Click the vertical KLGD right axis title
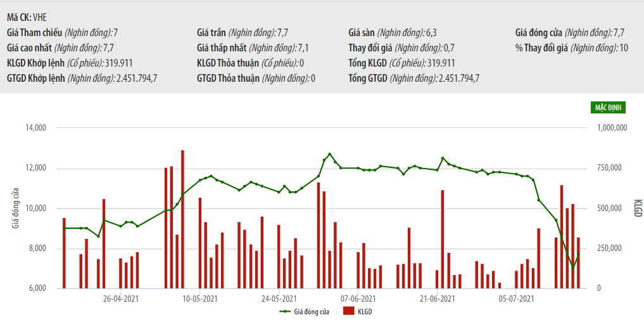644x327 pixels. coord(637,208)
